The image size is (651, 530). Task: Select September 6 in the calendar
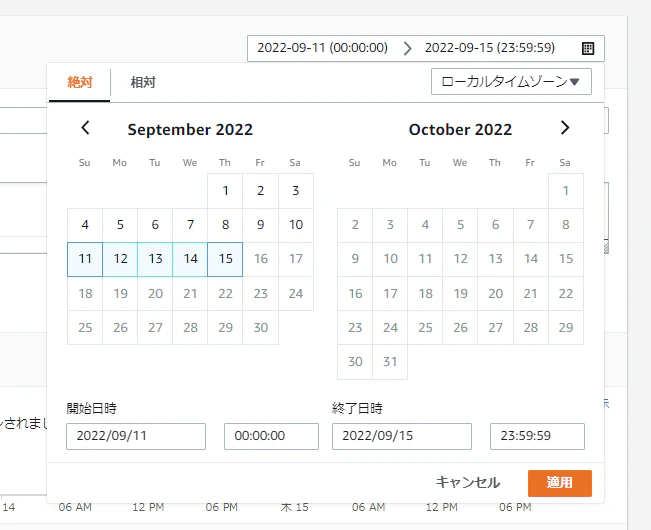tap(155, 225)
